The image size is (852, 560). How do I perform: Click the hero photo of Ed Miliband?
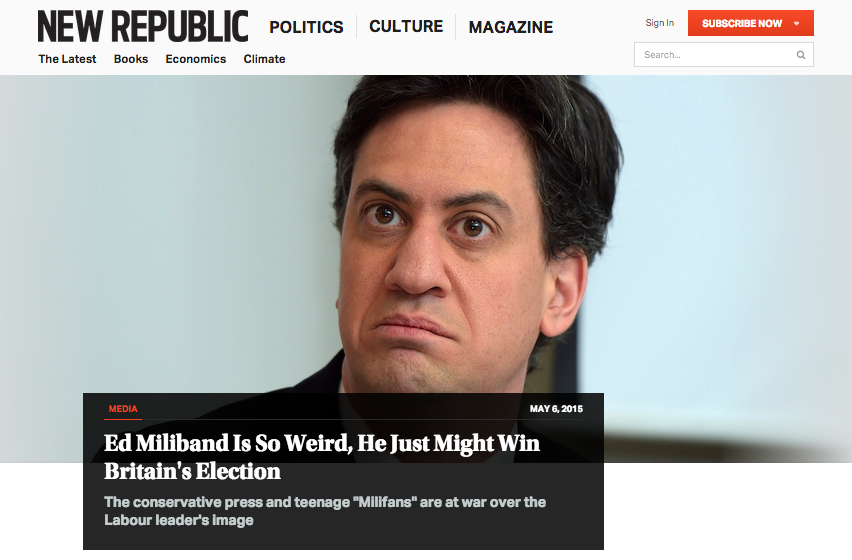coord(426,234)
